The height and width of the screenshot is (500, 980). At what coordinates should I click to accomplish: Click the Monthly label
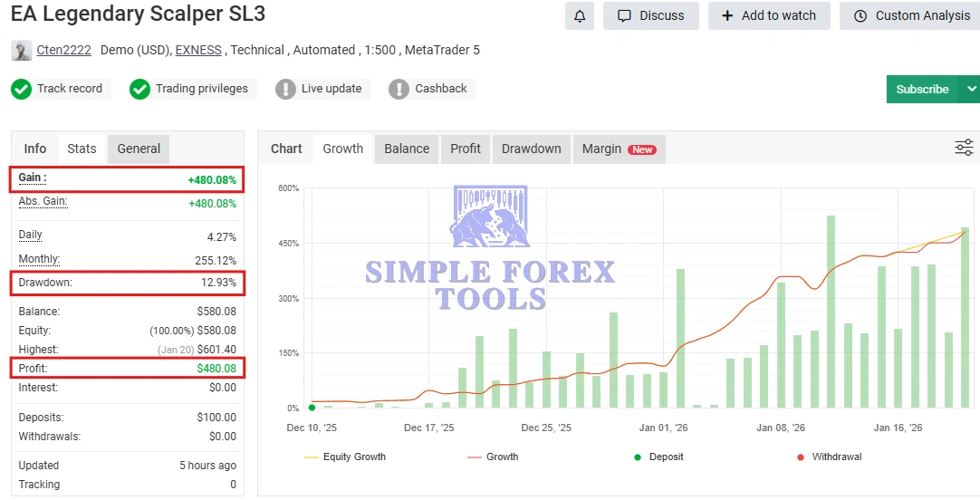39,259
